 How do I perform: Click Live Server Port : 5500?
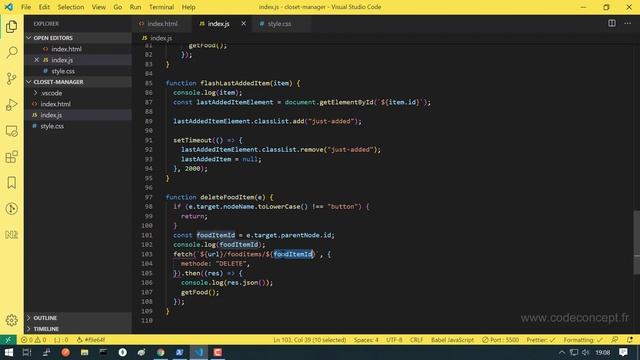pos(500,340)
